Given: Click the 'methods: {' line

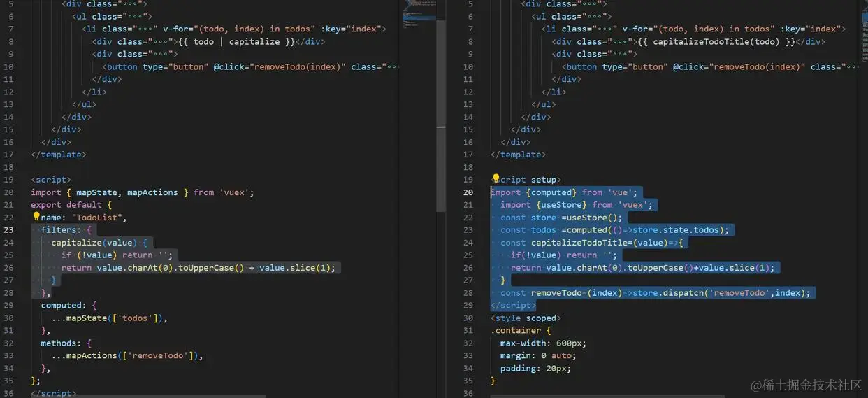Looking at the screenshot, I should [x=66, y=343].
